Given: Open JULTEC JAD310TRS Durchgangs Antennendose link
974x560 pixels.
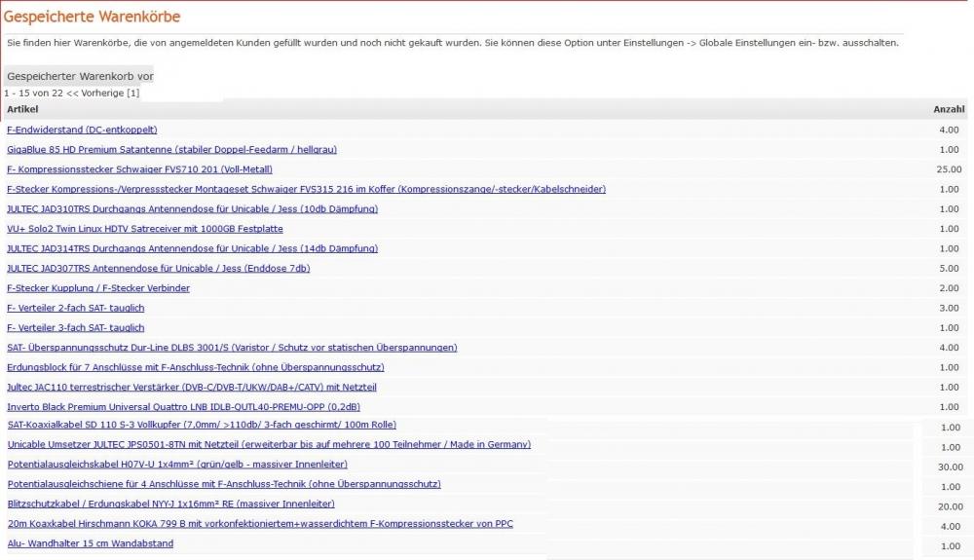Looking at the screenshot, I should point(192,208).
